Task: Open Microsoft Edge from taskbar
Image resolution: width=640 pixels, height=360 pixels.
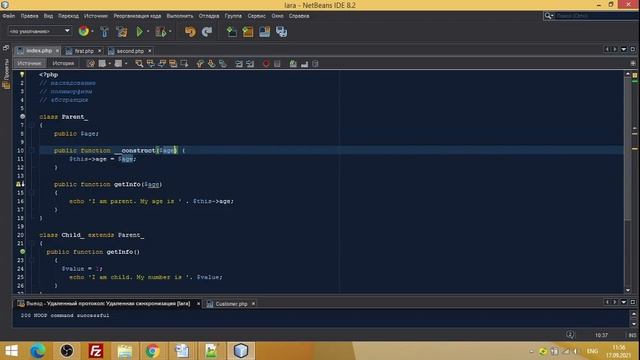Action: pyautogui.click(x=38, y=351)
